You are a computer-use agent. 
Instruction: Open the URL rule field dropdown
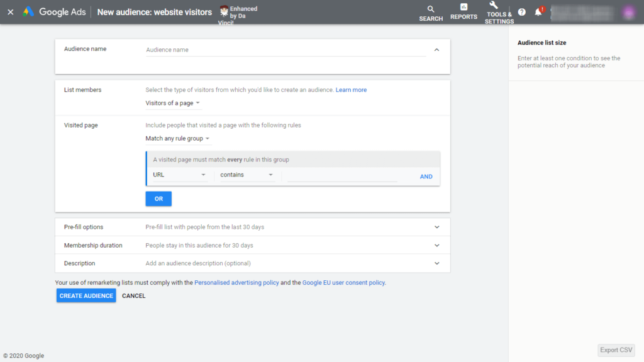pyautogui.click(x=179, y=175)
